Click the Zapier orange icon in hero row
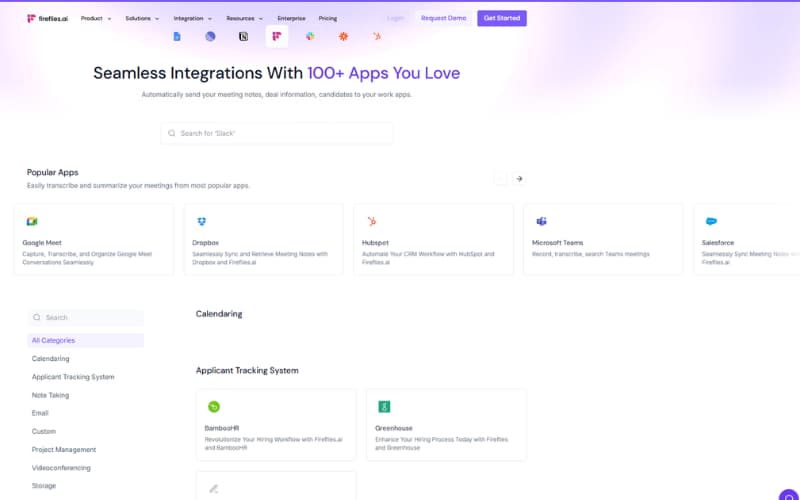The width and height of the screenshot is (800, 500). tap(343, 36)
